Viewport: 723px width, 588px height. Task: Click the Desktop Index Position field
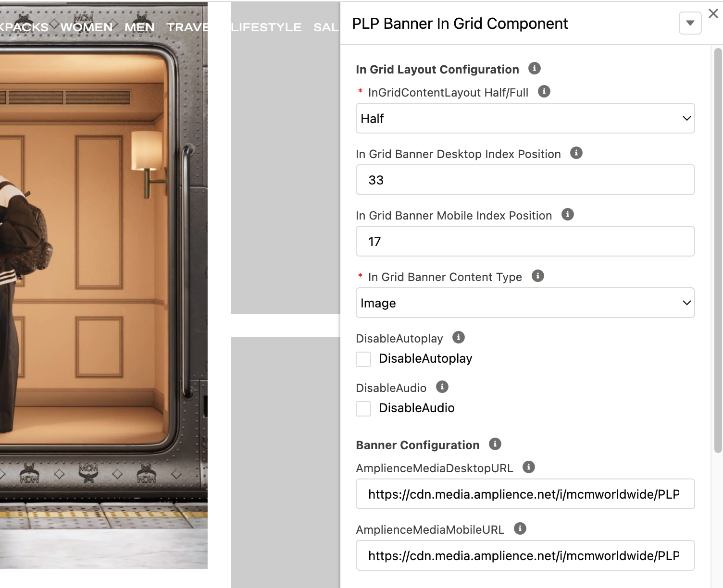(525, 180)
